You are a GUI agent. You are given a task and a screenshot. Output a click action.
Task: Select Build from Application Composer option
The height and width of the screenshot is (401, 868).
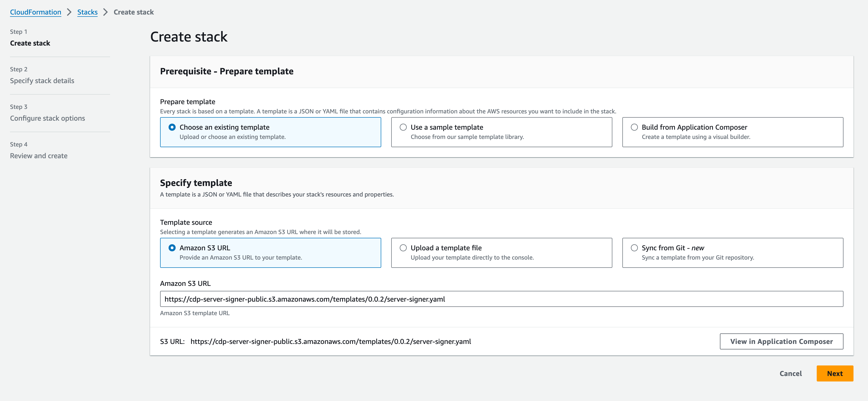(x=634, y=127)
